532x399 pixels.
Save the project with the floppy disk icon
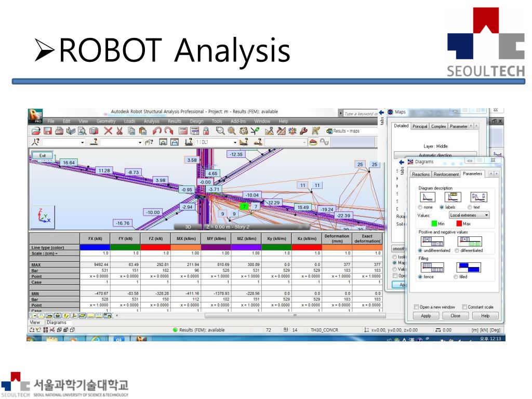[47, 131]
